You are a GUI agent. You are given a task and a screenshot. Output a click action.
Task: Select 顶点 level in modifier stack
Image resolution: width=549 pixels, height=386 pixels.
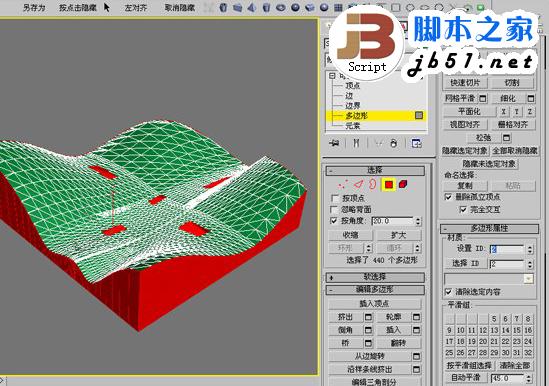(x=353, y=86)
